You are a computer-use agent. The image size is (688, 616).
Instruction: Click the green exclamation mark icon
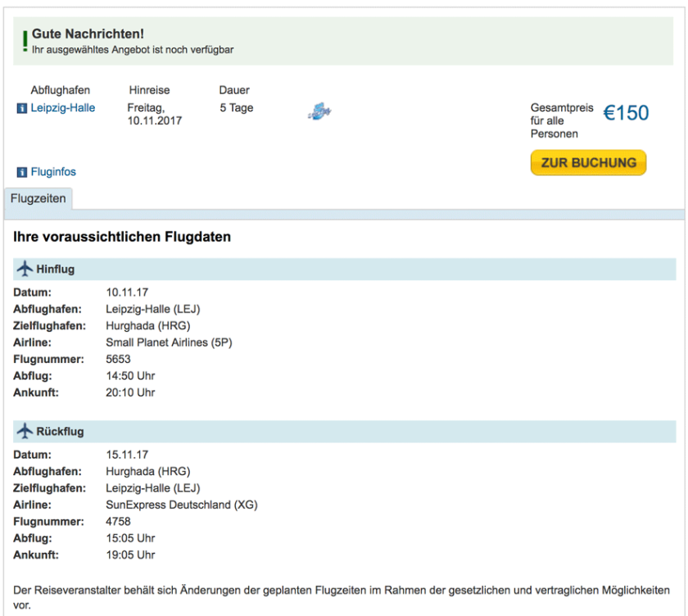(25, 41)
